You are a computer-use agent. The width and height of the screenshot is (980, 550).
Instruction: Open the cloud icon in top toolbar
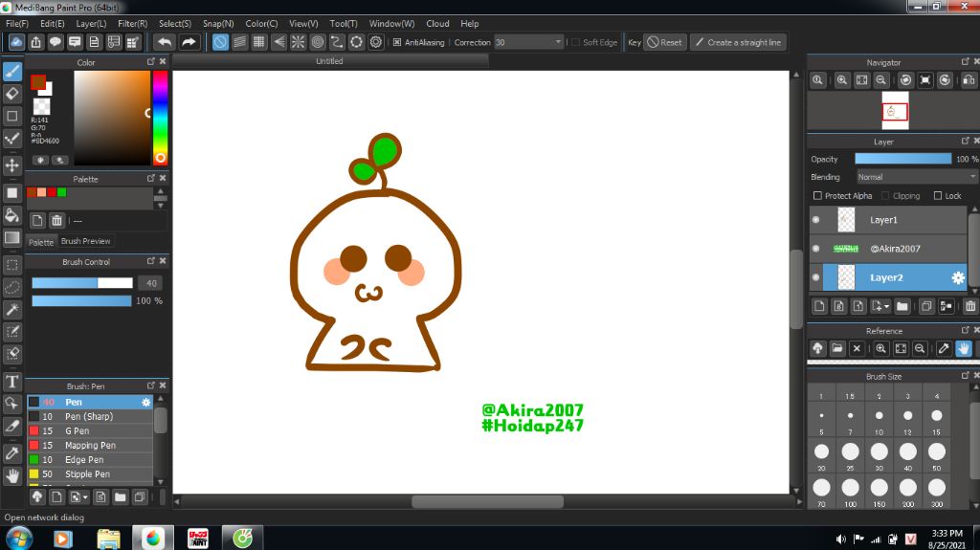click(x=17, y=42)
